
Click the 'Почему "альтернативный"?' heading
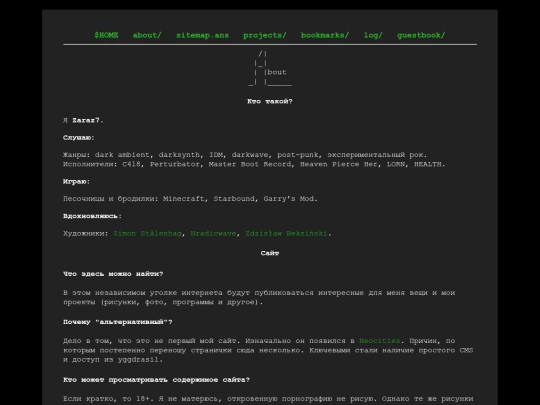(x=117, y=322)
